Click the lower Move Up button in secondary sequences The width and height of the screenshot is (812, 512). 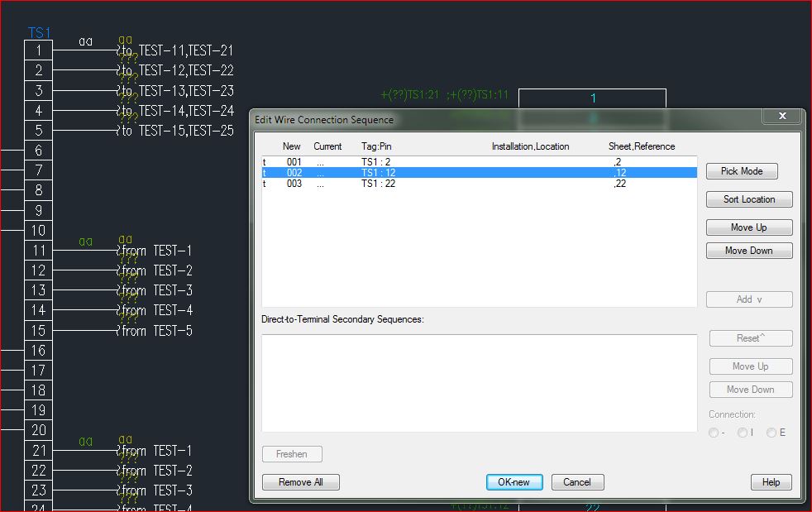(751, 366)
